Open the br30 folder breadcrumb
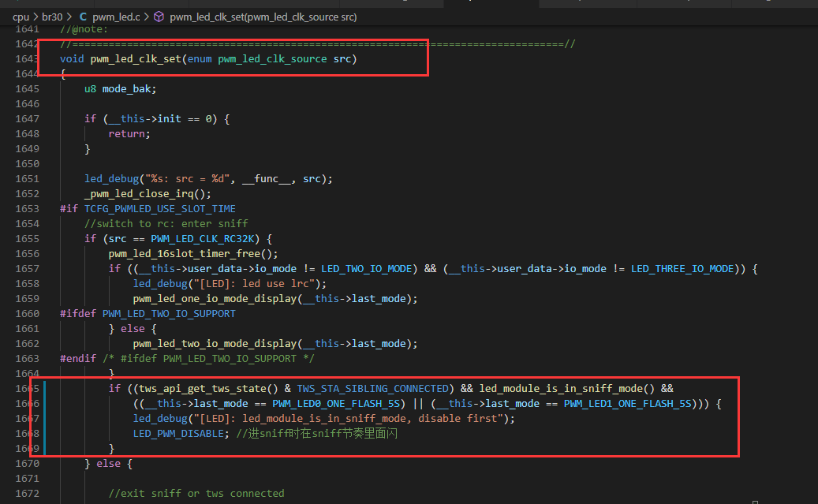This screenshot has width=818, height=504. (52, 17)
